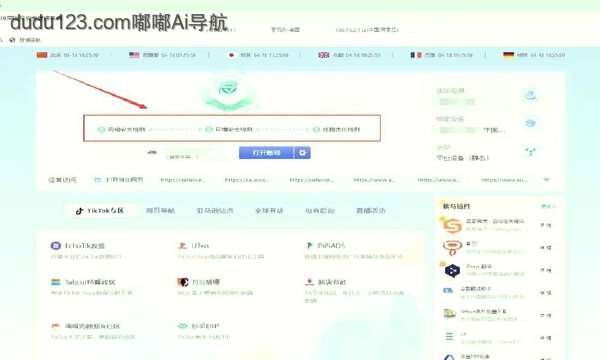Click the add button for the orange S plugin

point(546,225)
